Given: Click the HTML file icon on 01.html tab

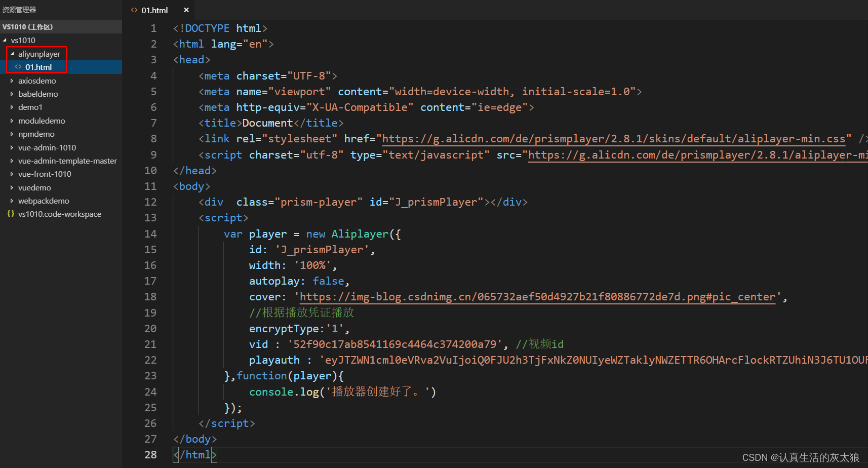Looking at the screenshot, I should (134, 10).
